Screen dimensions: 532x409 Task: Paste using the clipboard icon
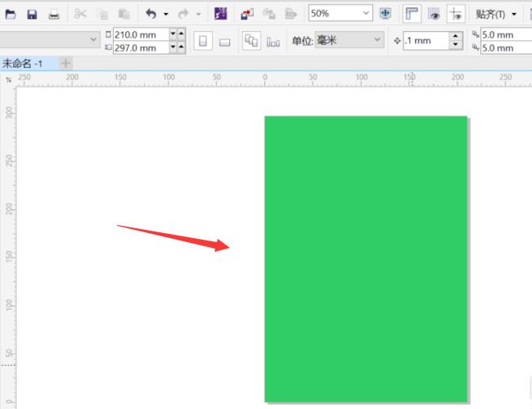click(124, 14)
